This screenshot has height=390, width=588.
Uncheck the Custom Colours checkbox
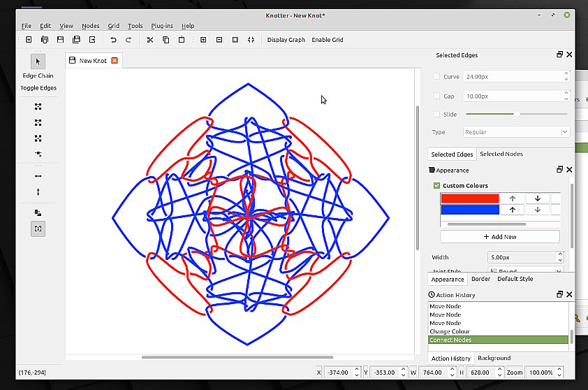coord(436,185)
